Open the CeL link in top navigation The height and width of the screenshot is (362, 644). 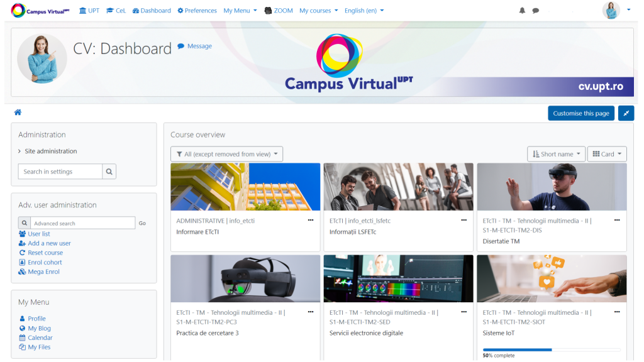(116, 11)
